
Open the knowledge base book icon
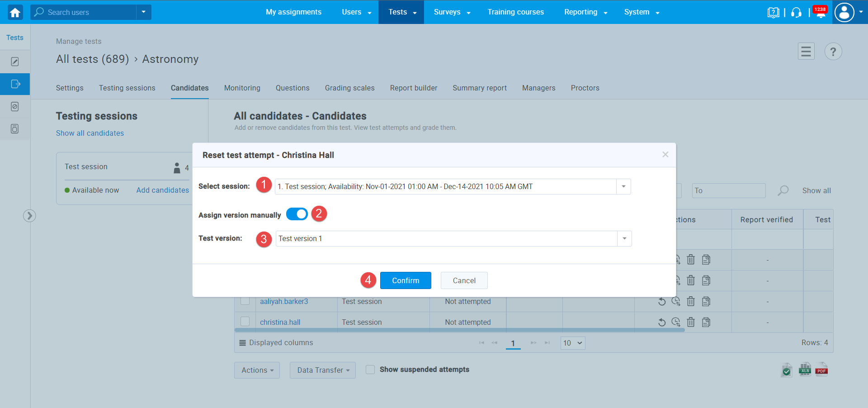pyautogui.click(x=774, y=13)
